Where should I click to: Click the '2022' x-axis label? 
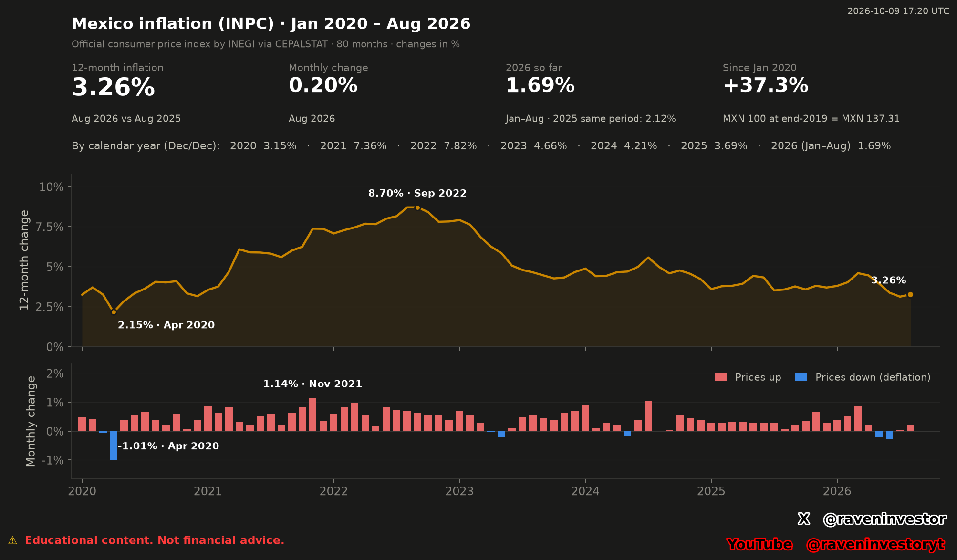pyautogui.click(x=334, y=491)
